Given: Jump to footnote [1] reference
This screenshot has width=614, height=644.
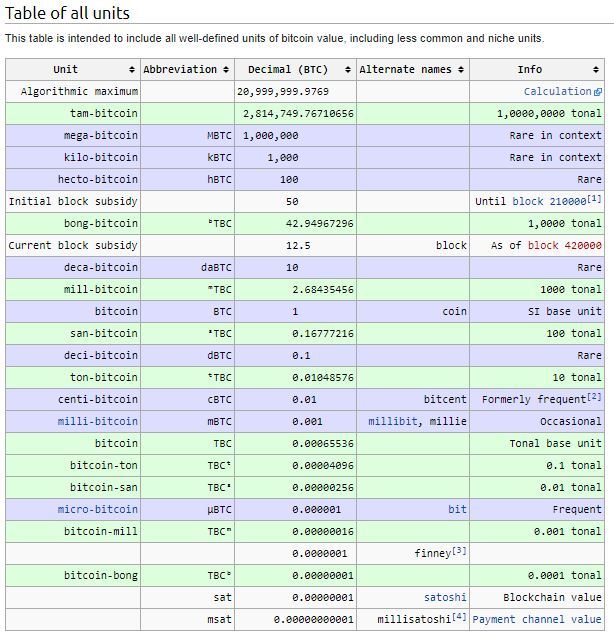Looking at the screenshot, I should click(594, 199).
